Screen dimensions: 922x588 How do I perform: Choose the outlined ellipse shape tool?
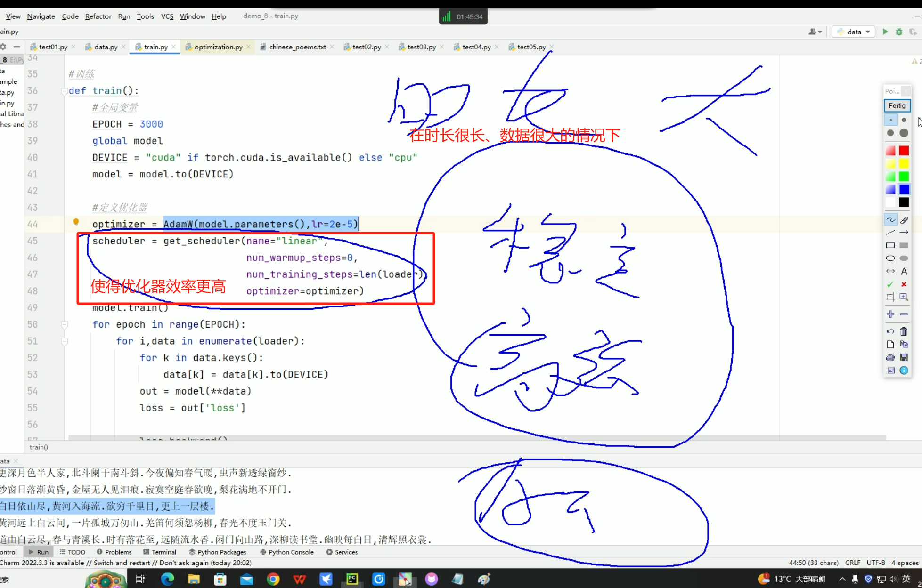890,258
